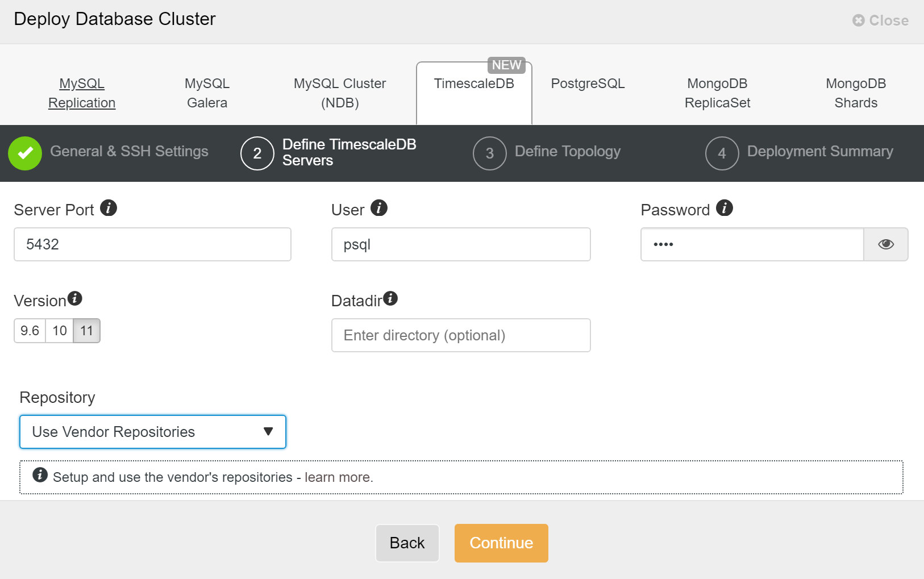This screenshot has height=579, width=924.
Task: Open the MongoDB Shards tab
Action: (856, 93)
